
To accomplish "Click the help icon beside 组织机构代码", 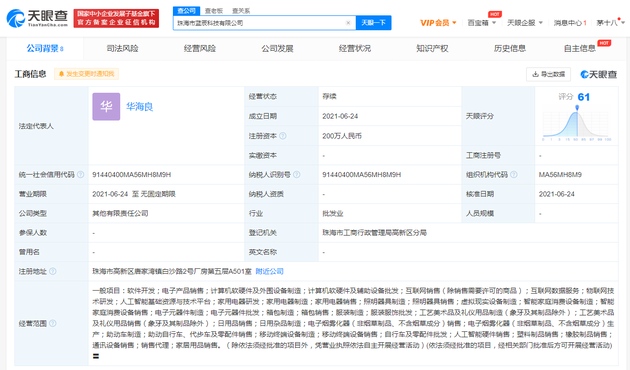I will (513, 174).
